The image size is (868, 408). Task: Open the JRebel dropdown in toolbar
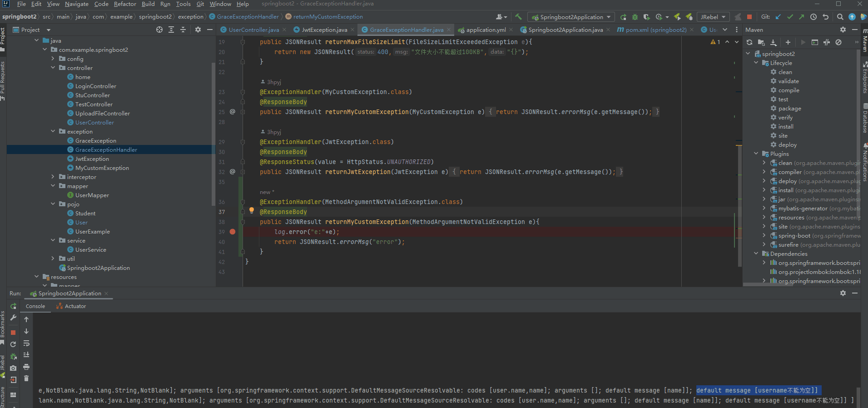point(713,17)
